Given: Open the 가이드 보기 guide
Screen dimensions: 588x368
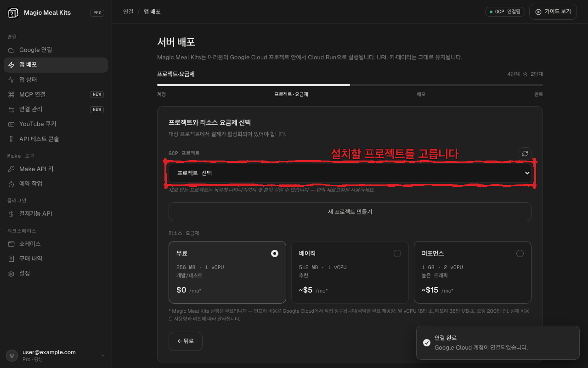Looking at the screenshot, I should point(553,11).
